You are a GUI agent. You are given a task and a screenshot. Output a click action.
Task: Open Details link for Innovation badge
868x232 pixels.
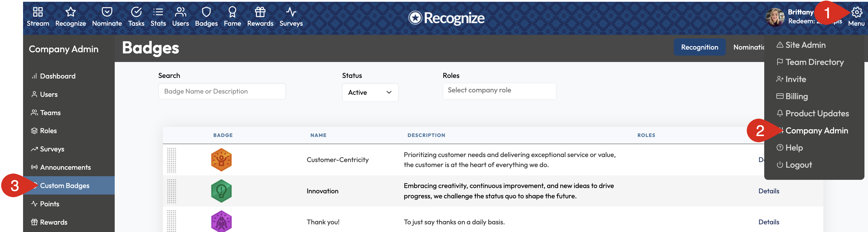point(769,191)
